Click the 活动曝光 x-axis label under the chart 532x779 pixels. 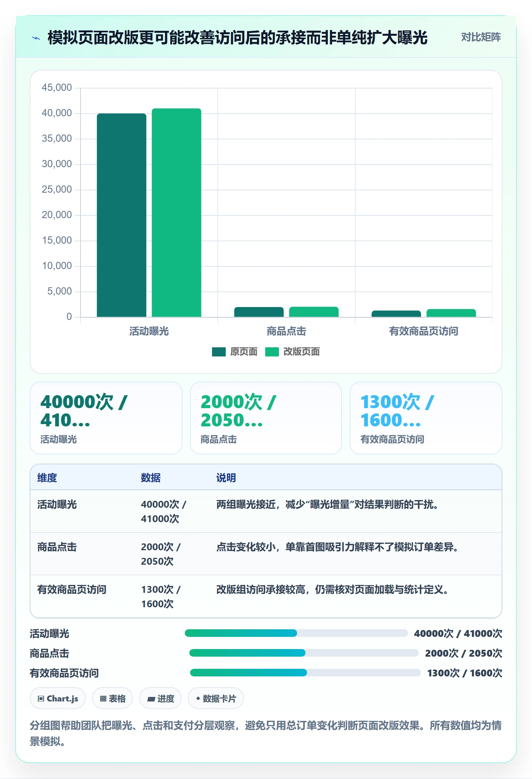[149, 331]
